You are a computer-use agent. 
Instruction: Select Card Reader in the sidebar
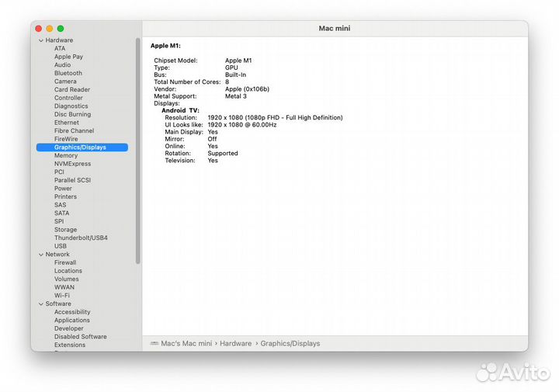(x=72, y=89)
